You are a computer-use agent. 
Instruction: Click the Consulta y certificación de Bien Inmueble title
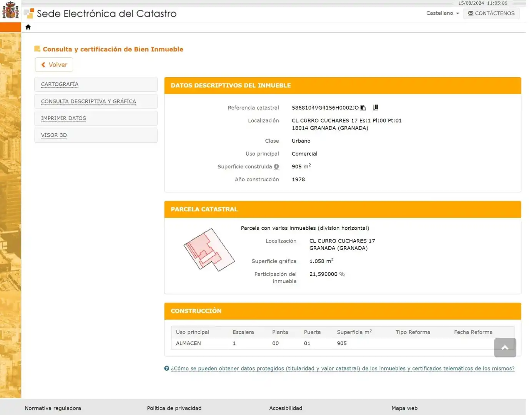[113, 49]
